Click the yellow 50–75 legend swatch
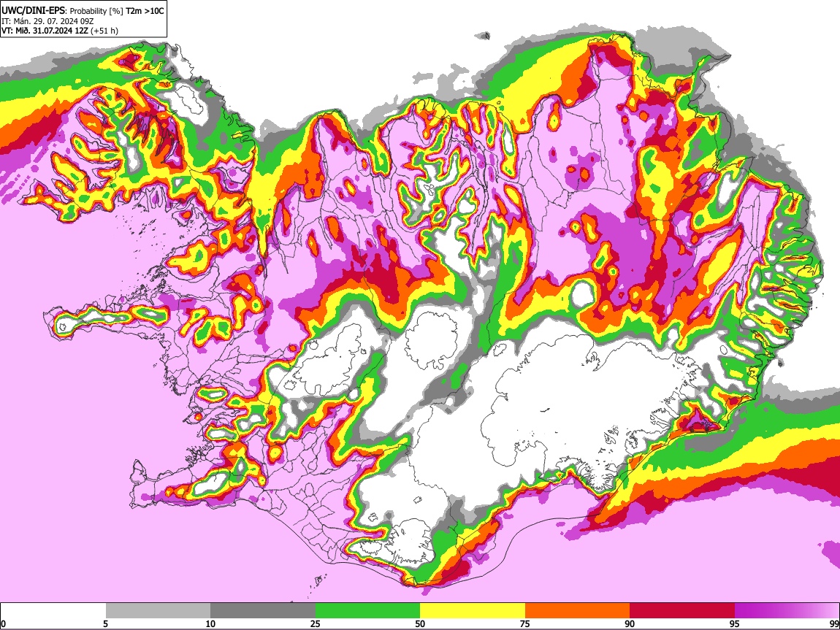 [x=473, y=611]
